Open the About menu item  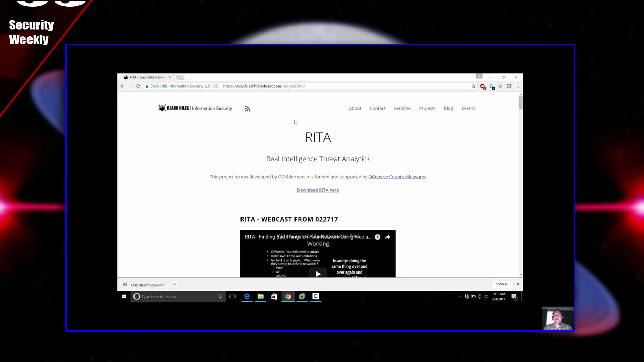(355, 108)
